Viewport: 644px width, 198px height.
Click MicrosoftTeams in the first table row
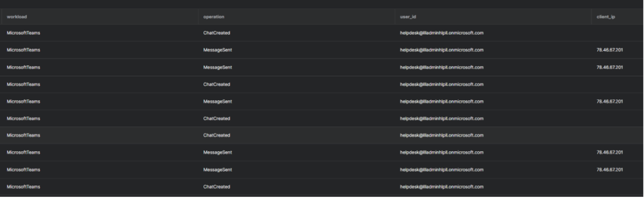[x=23, y=33]
